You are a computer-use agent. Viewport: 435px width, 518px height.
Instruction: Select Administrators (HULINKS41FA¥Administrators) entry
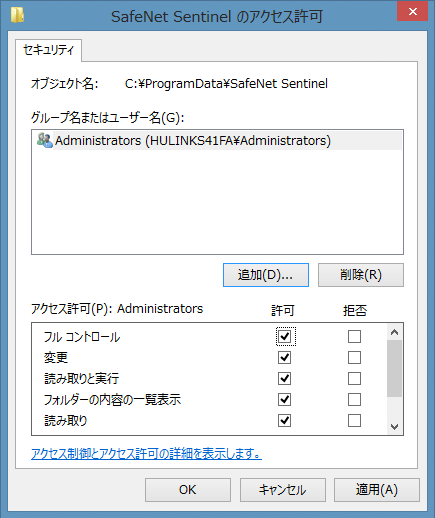coord(217,141)
